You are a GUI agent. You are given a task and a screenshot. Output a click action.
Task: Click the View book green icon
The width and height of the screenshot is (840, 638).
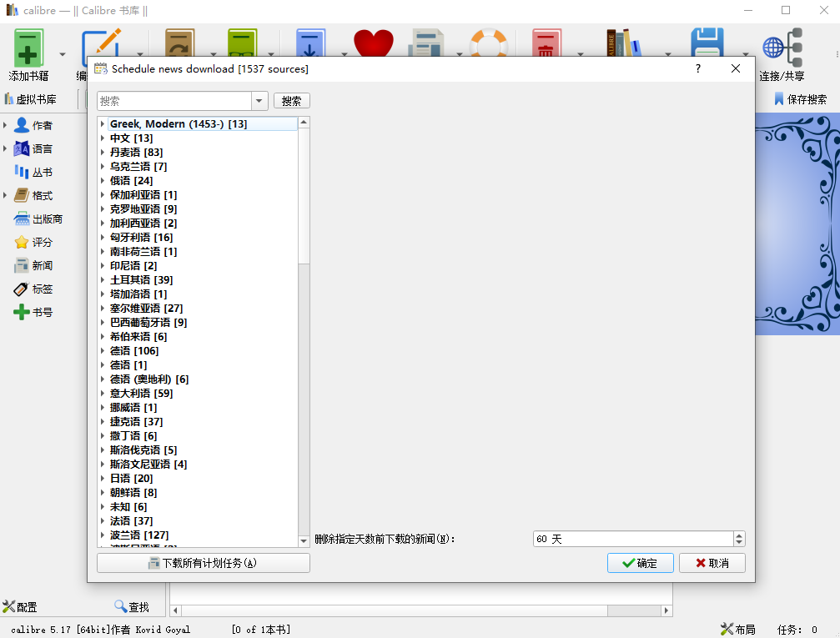pyautogui.click(x=242, y=43)
